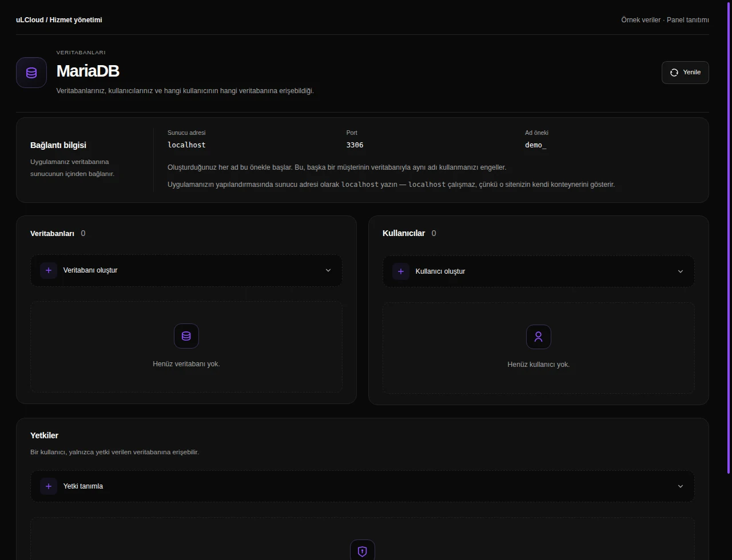The image size is (732, 560).
Task: Click the Henüz veritabanı yok message
Action: pos(186,363)
